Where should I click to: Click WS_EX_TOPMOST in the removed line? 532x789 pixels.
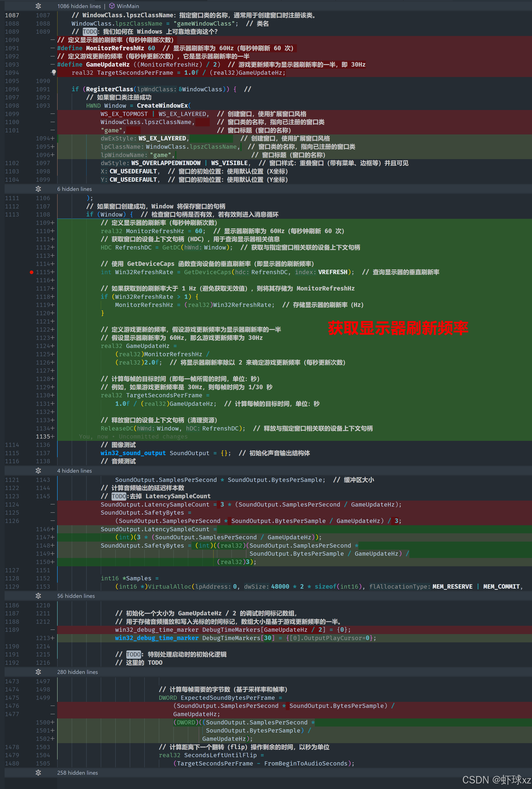click(x=124, y=114)
